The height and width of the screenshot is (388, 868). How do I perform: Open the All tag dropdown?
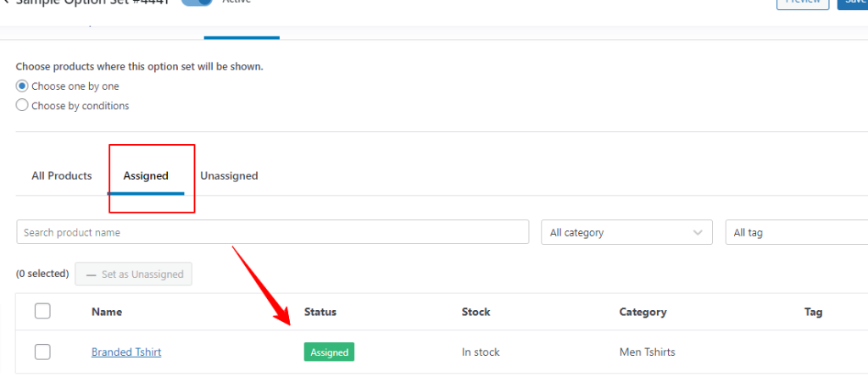coord(797,232)
